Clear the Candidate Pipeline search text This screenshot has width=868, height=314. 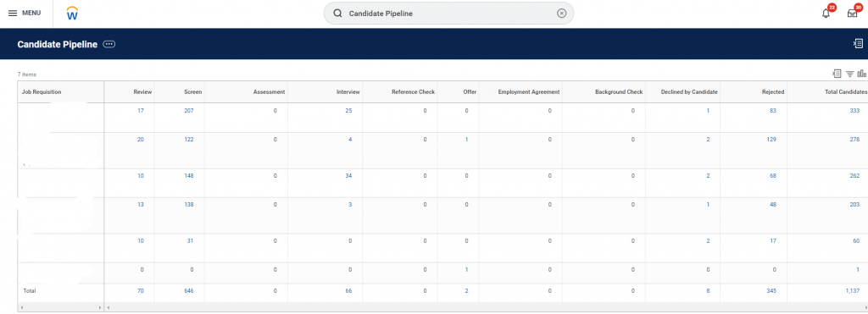(x=561, y=14)
